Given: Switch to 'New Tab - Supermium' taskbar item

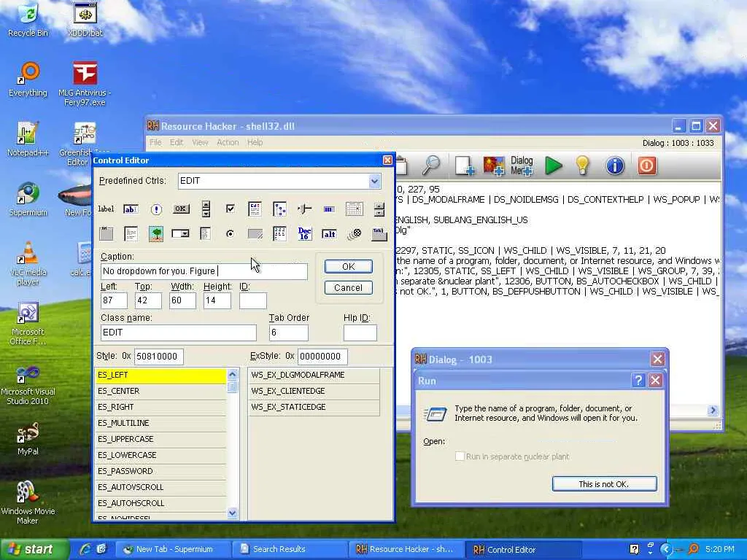Looking at the screenshot, I should coord(174,550).
